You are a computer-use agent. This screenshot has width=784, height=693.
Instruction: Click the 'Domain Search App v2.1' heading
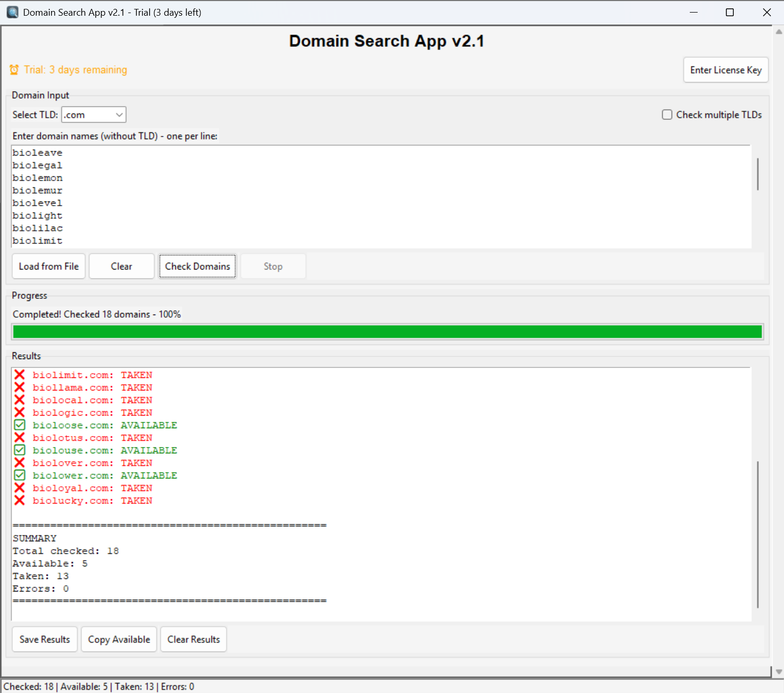point(387,41)
